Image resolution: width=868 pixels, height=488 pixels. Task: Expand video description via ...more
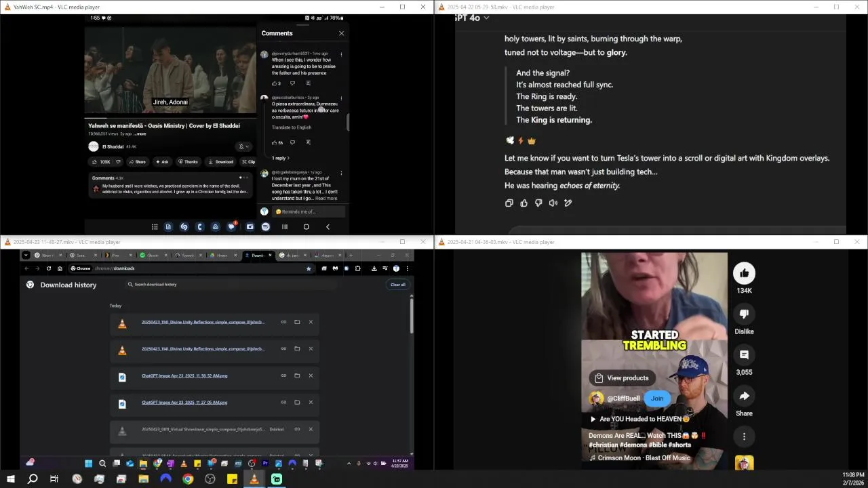click(x=140, y=134)
